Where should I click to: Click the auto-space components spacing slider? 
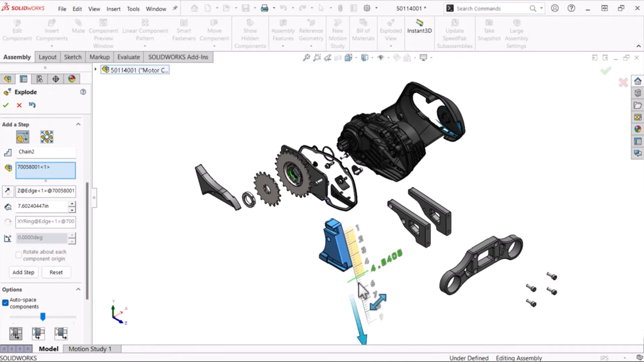(x=43, y=316)
